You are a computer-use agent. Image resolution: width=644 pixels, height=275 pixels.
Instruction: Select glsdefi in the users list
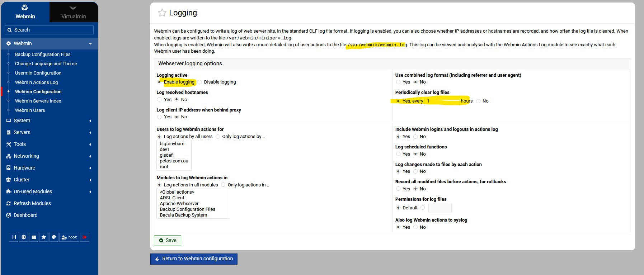[167, 155]
